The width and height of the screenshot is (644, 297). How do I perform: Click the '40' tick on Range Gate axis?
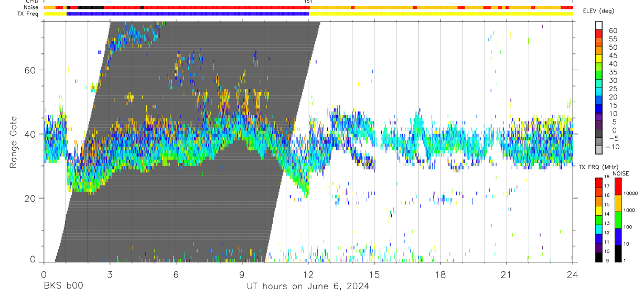(31, 134)
